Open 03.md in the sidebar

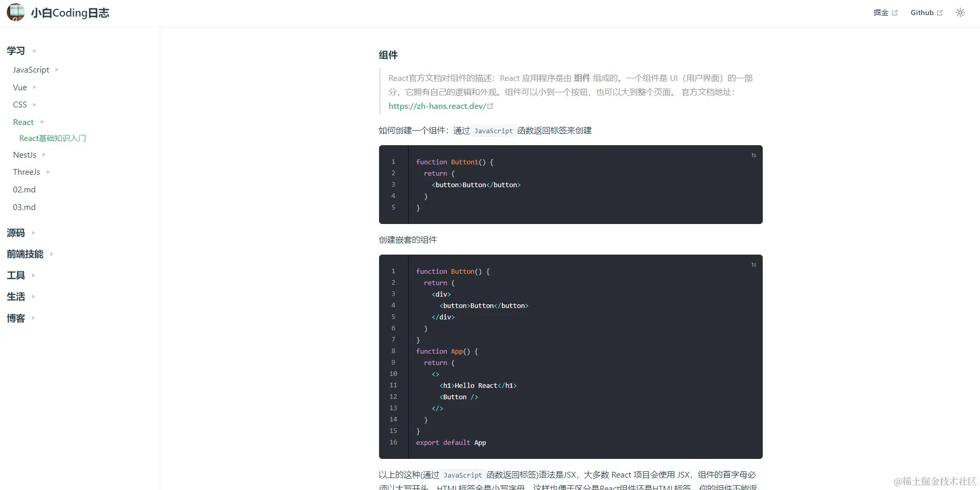(x=24, y=207)
